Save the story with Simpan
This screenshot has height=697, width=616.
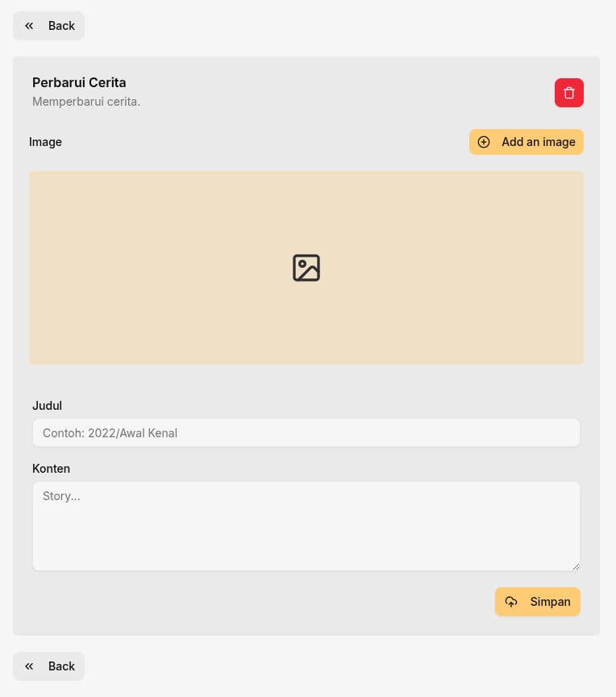[538, 602]
